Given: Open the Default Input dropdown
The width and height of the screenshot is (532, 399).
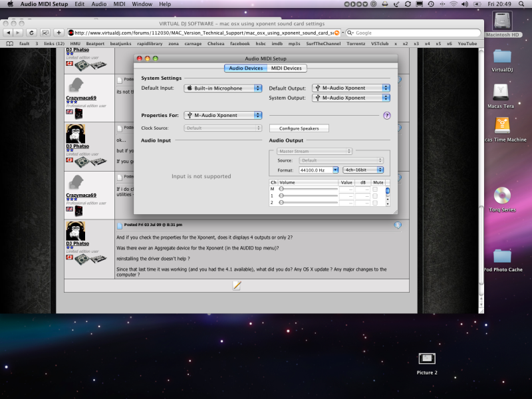Looking at the screenshot, I should click(223, 88).
